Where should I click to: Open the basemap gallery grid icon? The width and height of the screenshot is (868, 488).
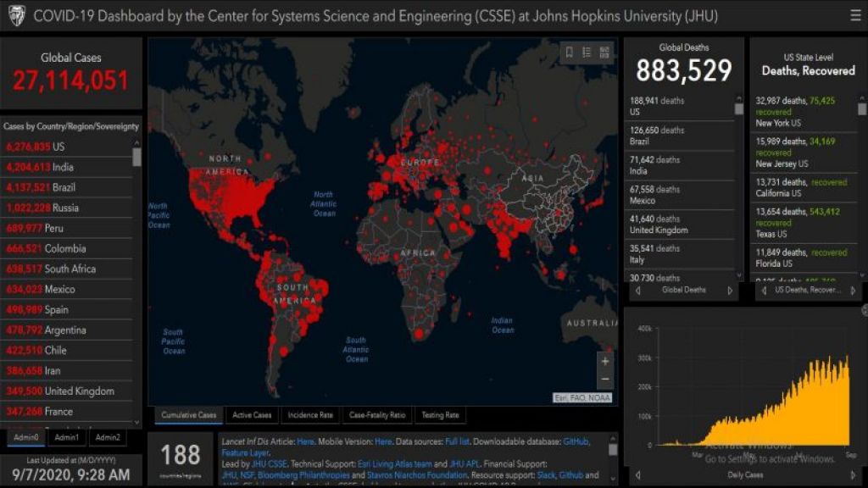tap(604, 53)
